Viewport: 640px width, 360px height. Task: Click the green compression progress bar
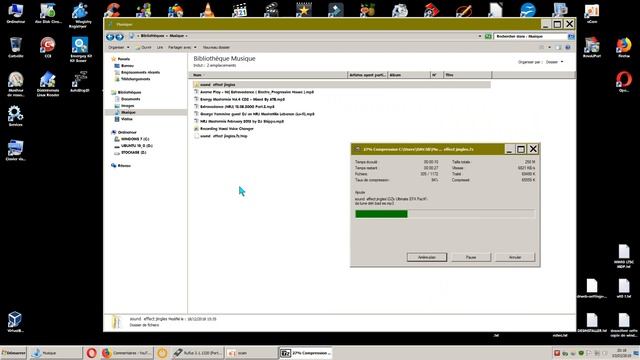coord(381,214)
